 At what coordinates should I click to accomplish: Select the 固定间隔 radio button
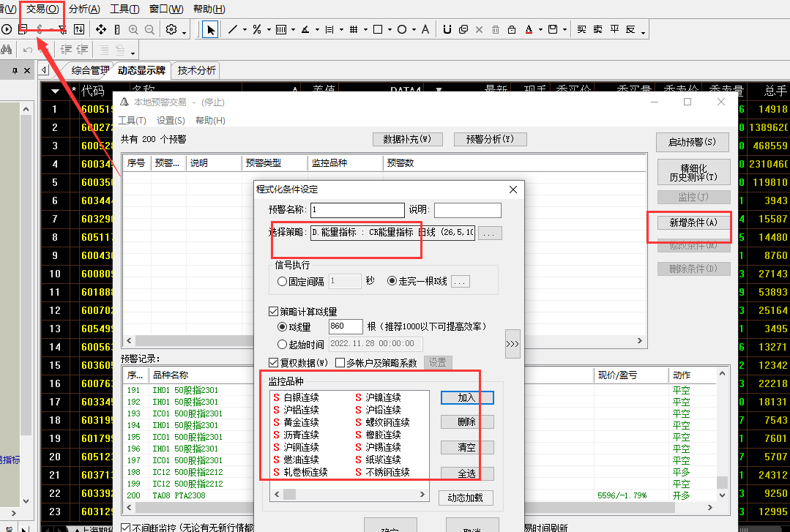282,281
